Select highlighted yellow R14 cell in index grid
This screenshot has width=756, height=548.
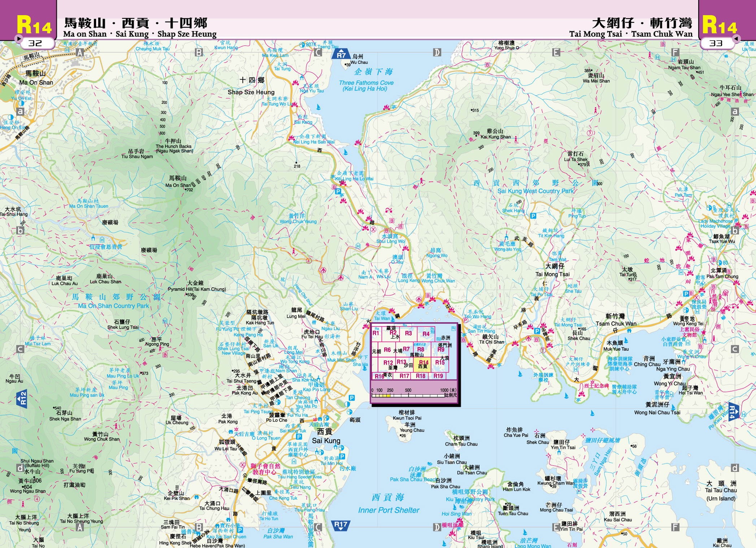pyautogui.click(x=423, y=364)
